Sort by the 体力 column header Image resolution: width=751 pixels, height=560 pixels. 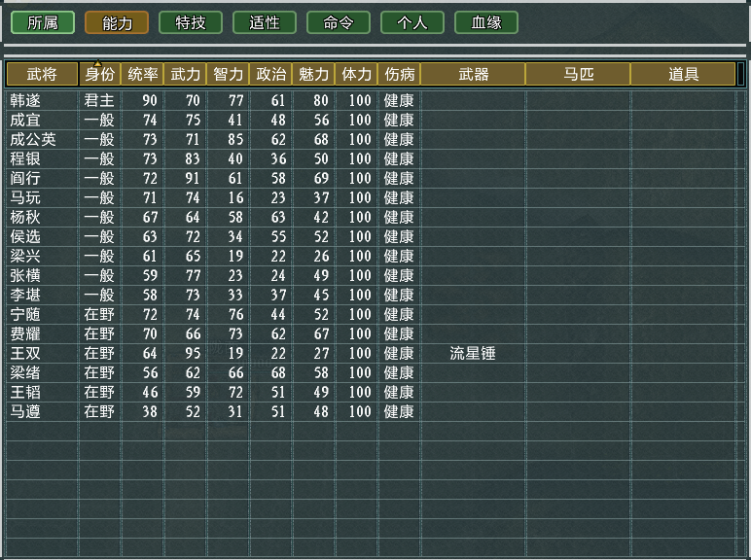[x=356, y=74]
